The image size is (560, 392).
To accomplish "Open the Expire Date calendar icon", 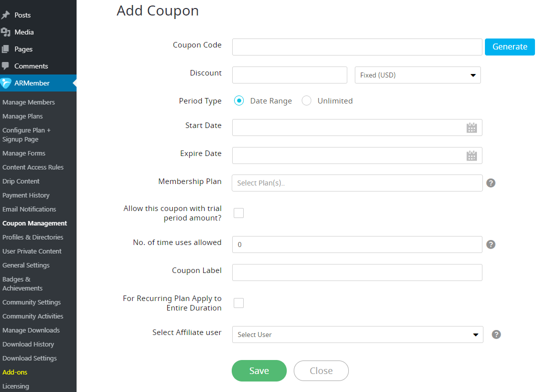I will pyautogui.click(x=471, y=156).
